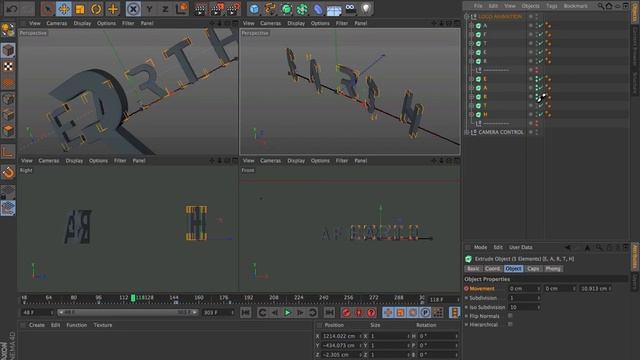Open Object Manager Tags menu
Image resolution: width=640 pixels, height=360 pixels.
pos(551,6)
